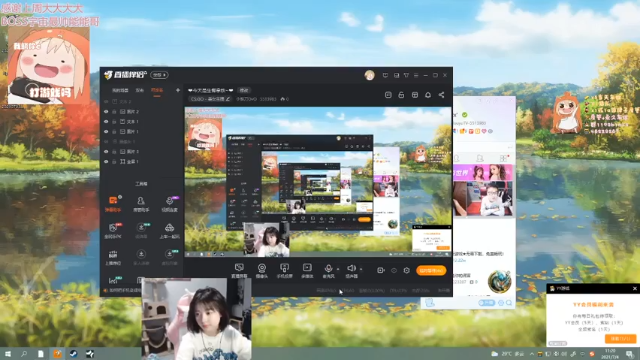Add a new scene with plus icon

(x=178, y=90)
